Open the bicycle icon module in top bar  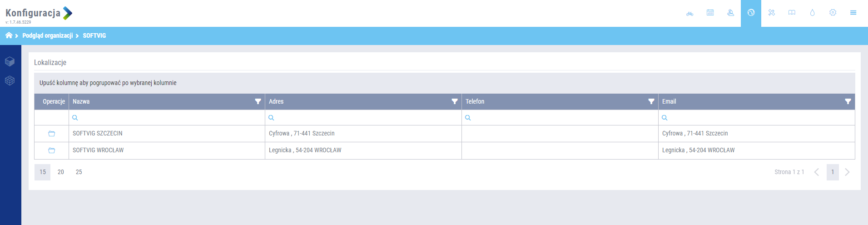point(689,13)
